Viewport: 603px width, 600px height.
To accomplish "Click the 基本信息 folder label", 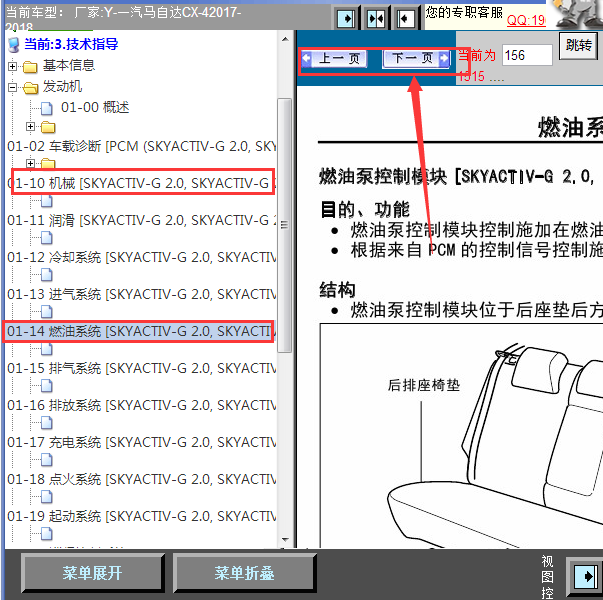I will pyautogui.click(x=69, y=65).
